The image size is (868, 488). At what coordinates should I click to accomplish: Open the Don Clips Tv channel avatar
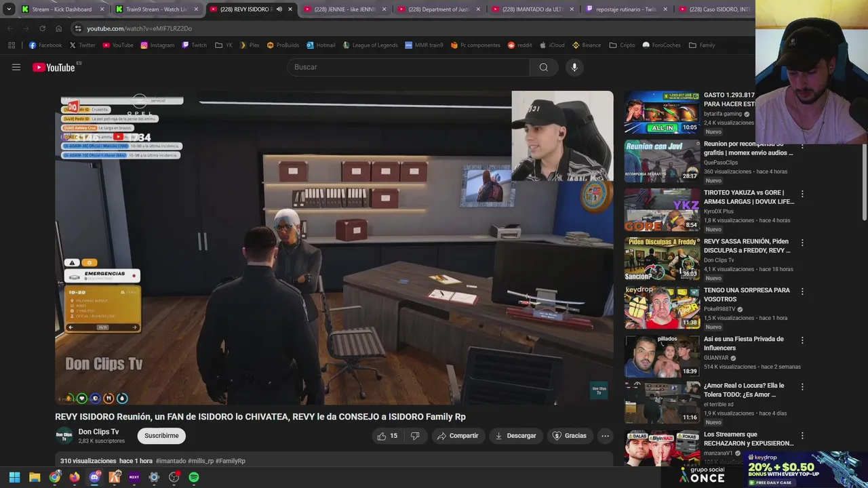click(64, 436)
